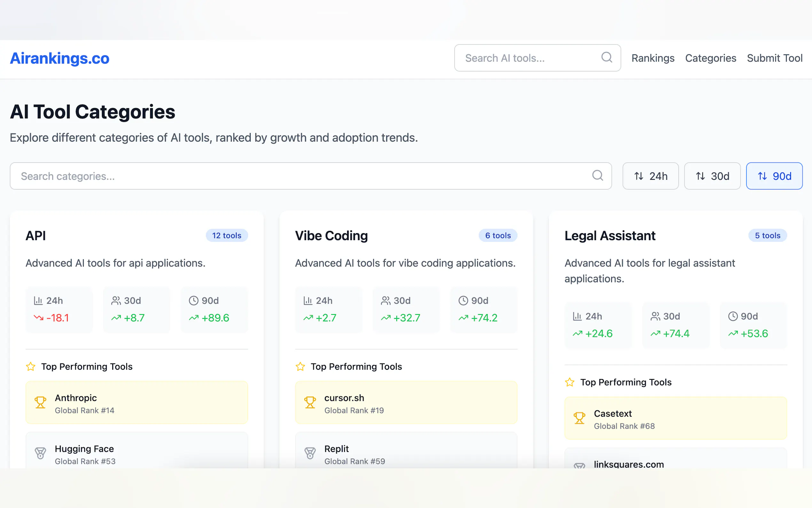Click the 12 tools badge on API
Image resolution: width=812 pixels, height=508 pixels.
[x=227, y=235]
